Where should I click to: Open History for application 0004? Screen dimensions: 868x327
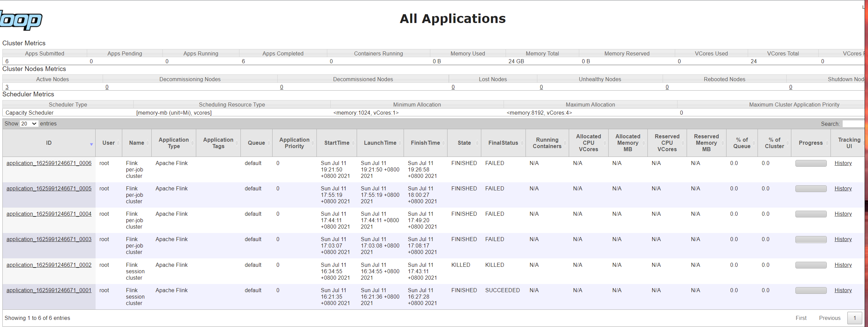click(843, 214)
